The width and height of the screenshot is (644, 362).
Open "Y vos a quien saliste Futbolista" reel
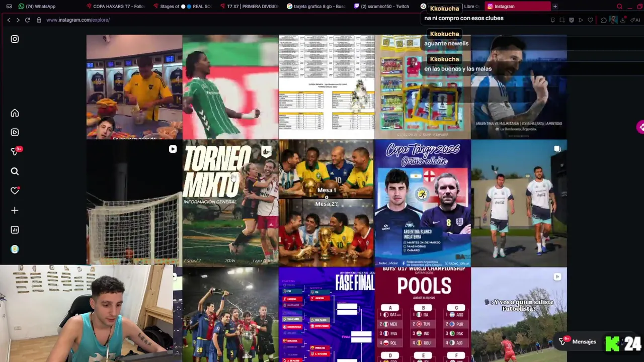pos(519,314)
